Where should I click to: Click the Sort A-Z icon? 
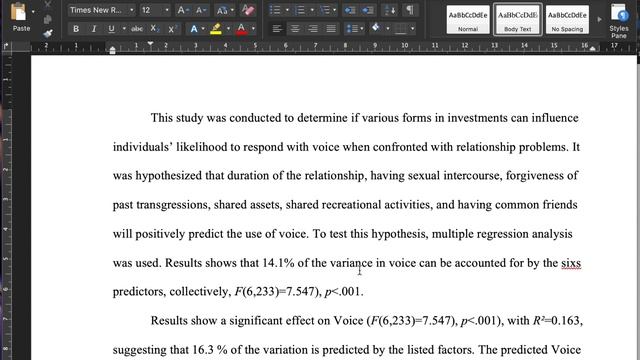click(x=390, y=10)
